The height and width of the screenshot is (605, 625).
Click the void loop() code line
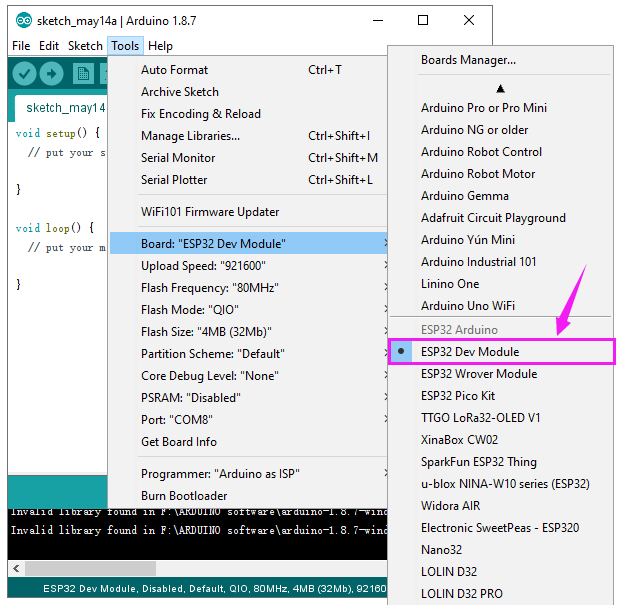click(x=55, y=228)
